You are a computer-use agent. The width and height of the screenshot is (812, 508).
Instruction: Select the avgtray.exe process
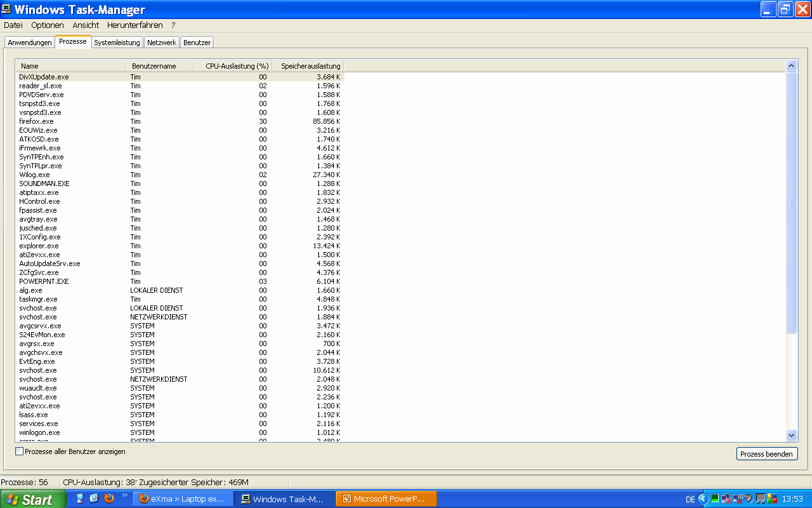click(x=180, y=219)
